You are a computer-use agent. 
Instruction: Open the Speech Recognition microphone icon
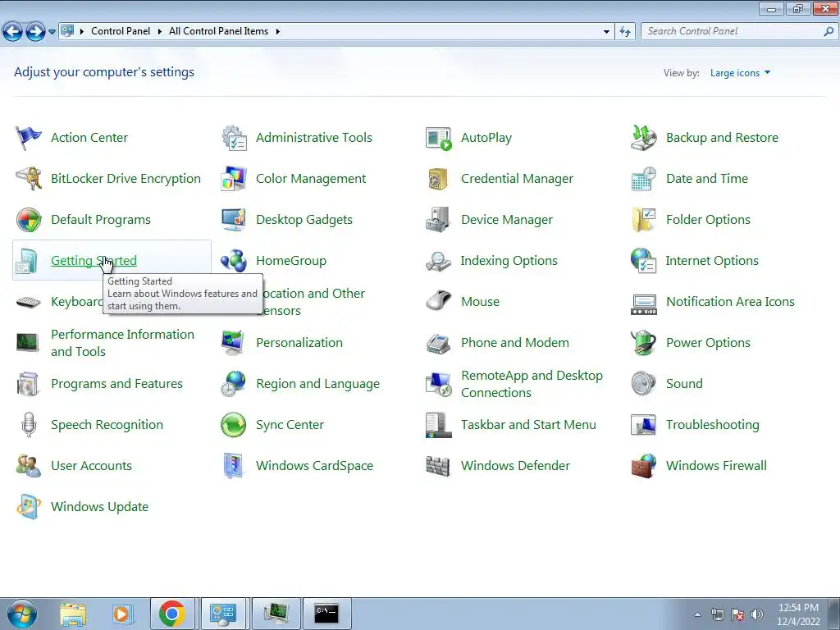point(29,425)
